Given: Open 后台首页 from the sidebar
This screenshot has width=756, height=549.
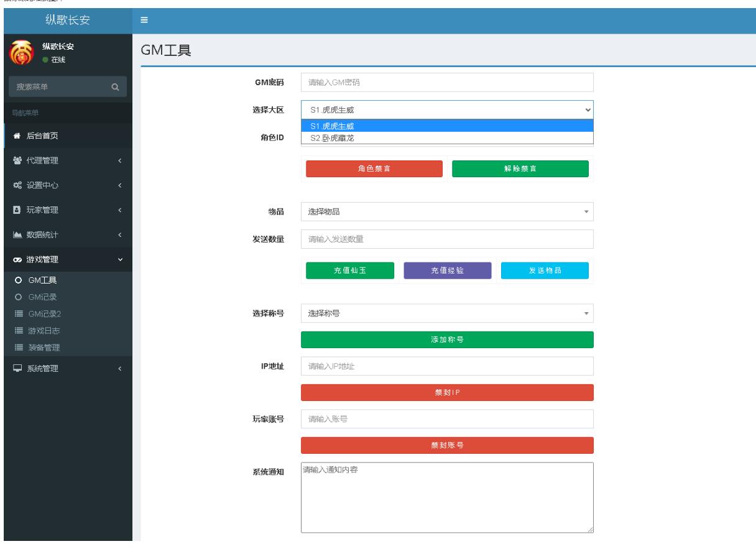Looking at the screenshot, I should click(44, 136).
